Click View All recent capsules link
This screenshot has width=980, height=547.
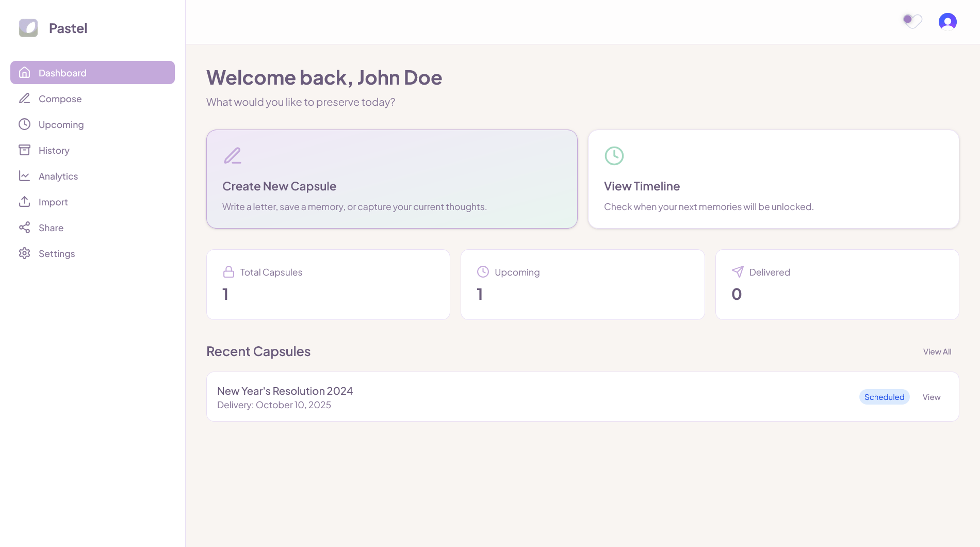937,352
